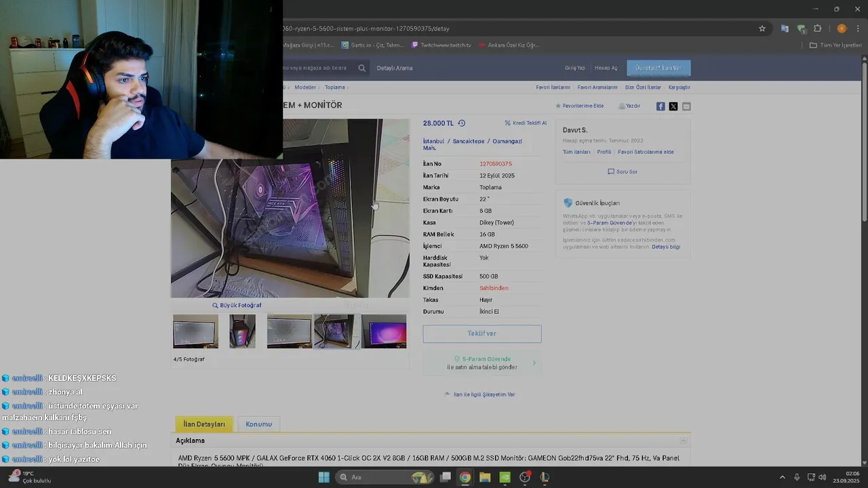Select first monitor photo thumbnail
Viewport: 868px width, 488px height.
tap(195, 331)
